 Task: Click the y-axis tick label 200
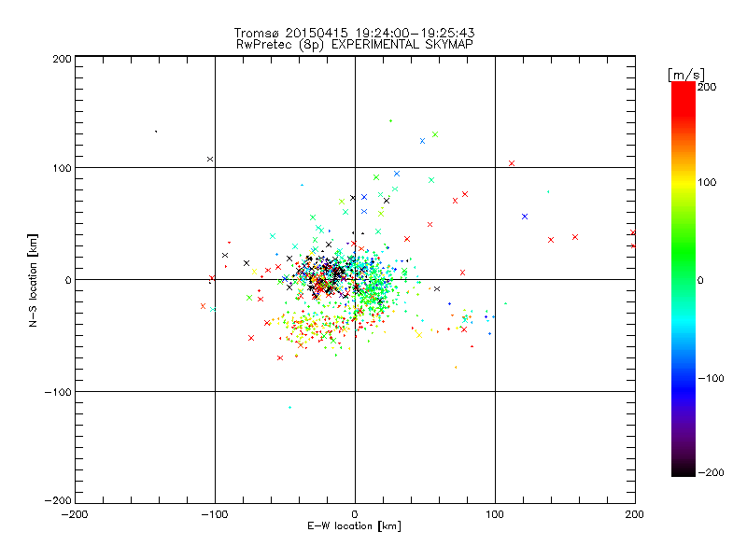(62, 59)
